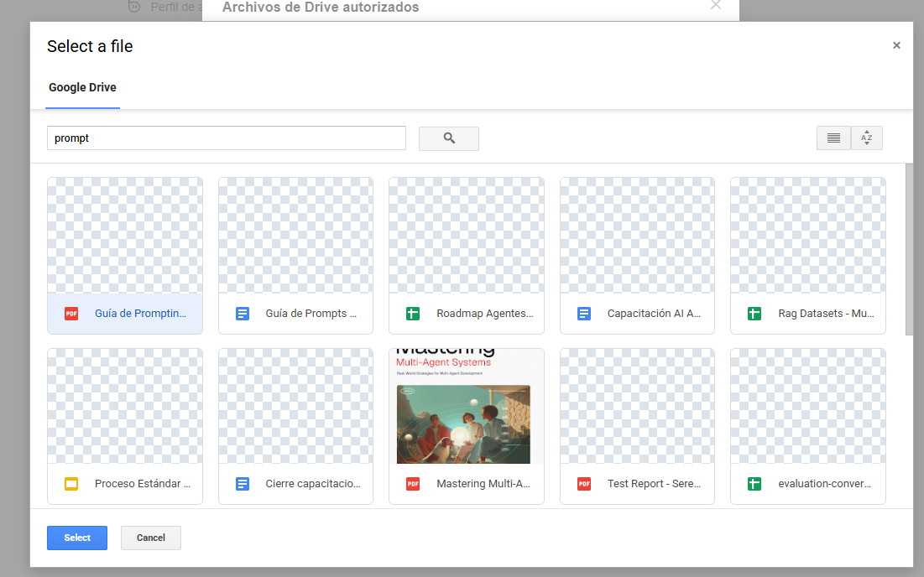Screen dimensions: 924x577
Task: Click the Slides icon for Proceso Estándar
Action: coord(71,484)
